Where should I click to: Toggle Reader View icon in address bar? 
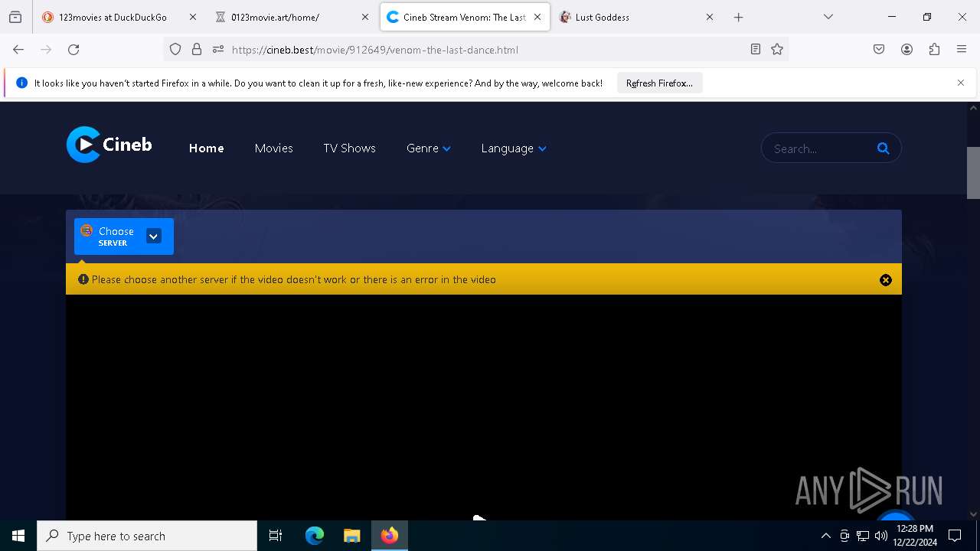pyautogui.click(x=756, y=50)
